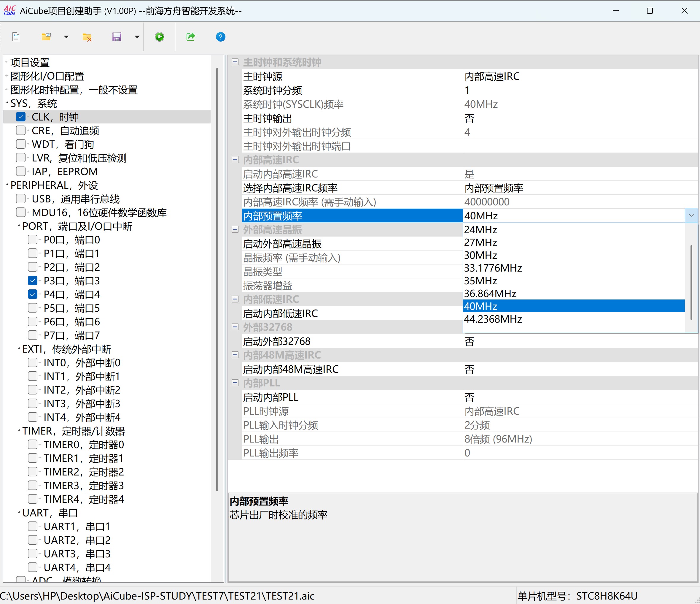The width and height of the screenshot is (700, 604).
Task: Collapse the 内部高速IRC property group
Action: coord(235,160)
